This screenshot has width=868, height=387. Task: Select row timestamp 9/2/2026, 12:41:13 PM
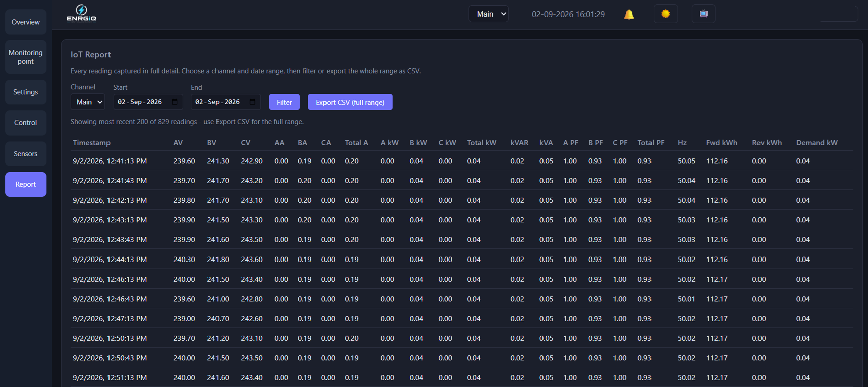click(x=110, y=161)
